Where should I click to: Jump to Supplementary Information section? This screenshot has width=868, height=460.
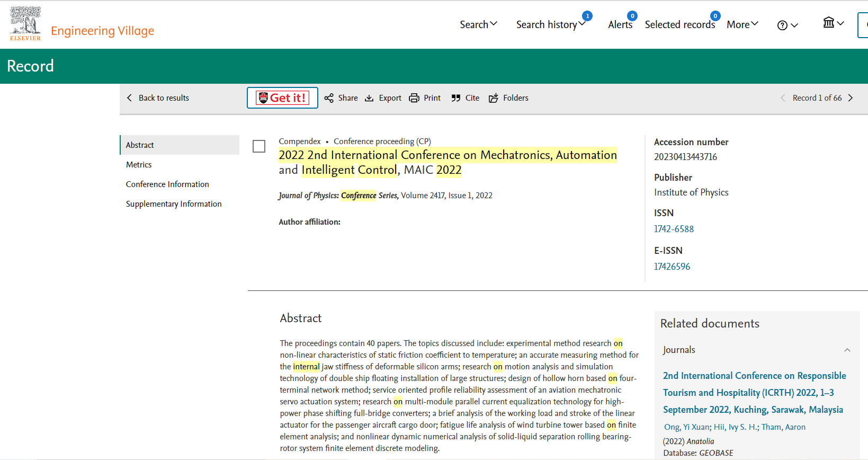click(x=174, y=204)
